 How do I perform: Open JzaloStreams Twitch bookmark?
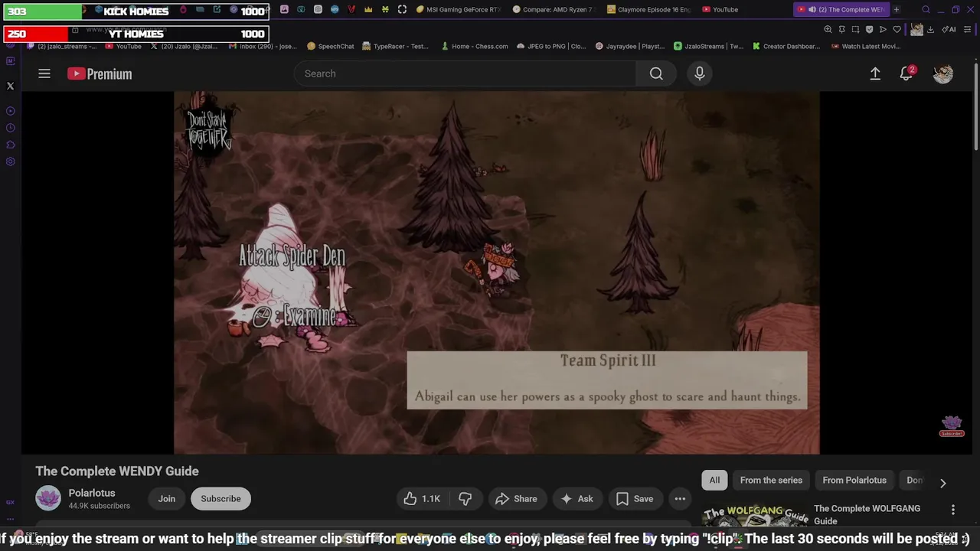[708, 46]
